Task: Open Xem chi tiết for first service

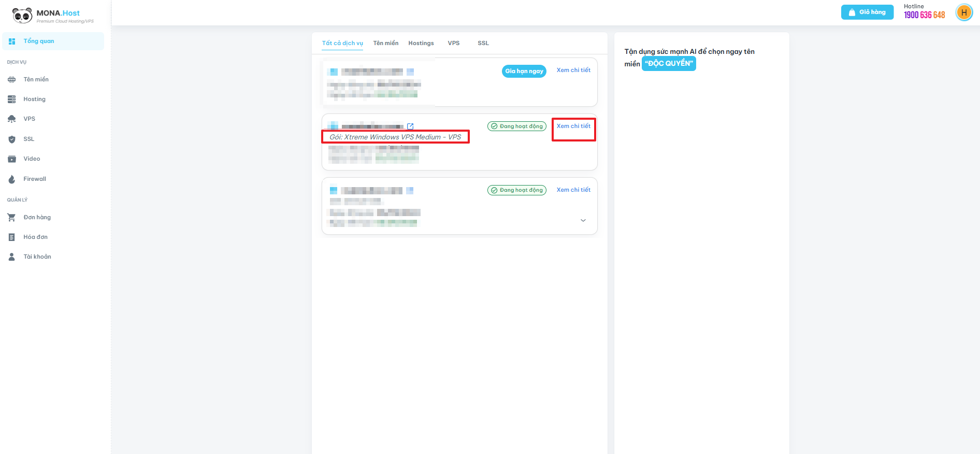Action: 573,70
